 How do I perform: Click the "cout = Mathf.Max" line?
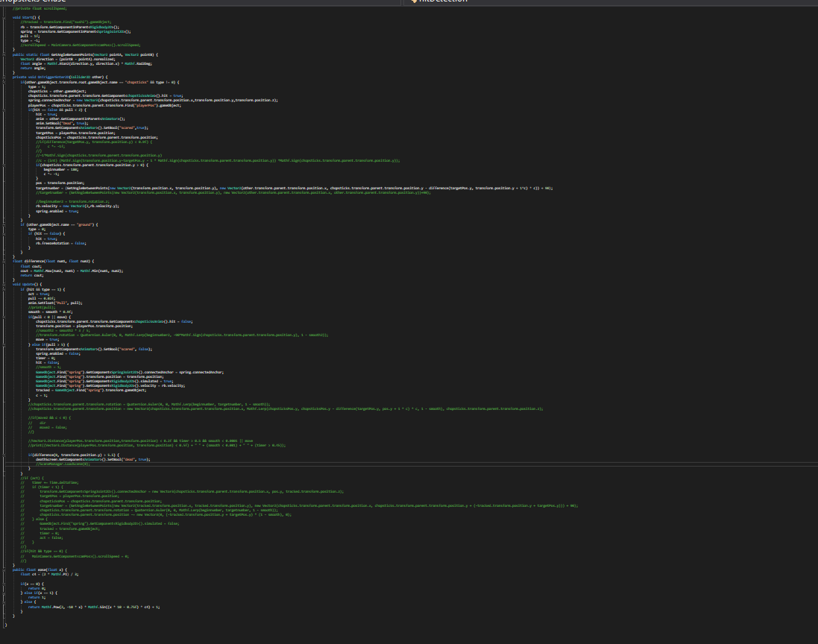72,271
